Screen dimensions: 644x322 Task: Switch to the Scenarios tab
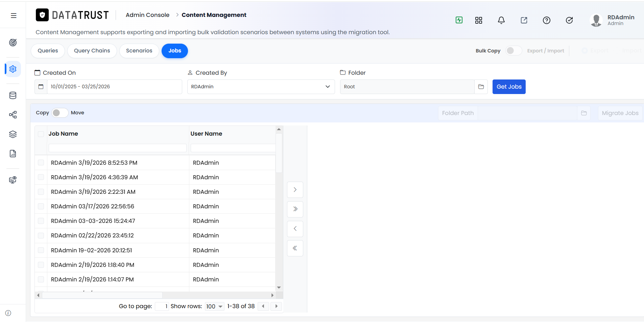139,51
